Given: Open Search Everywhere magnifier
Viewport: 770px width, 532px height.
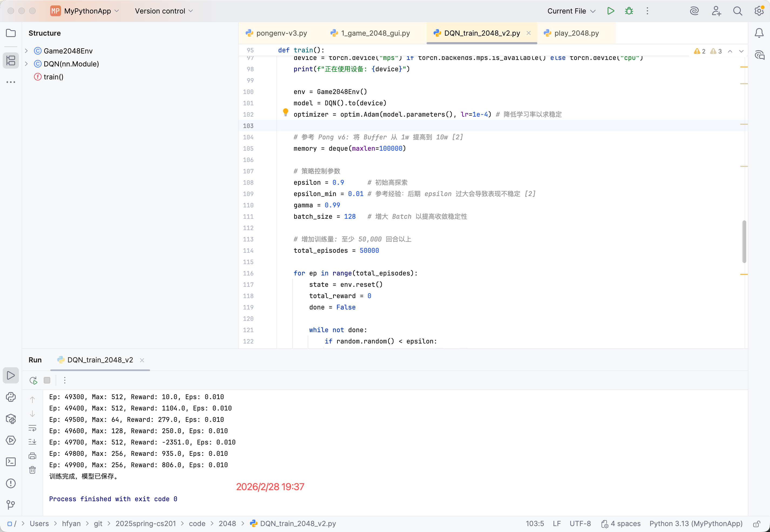Looking at the screenshot, I should coord(738,11).
